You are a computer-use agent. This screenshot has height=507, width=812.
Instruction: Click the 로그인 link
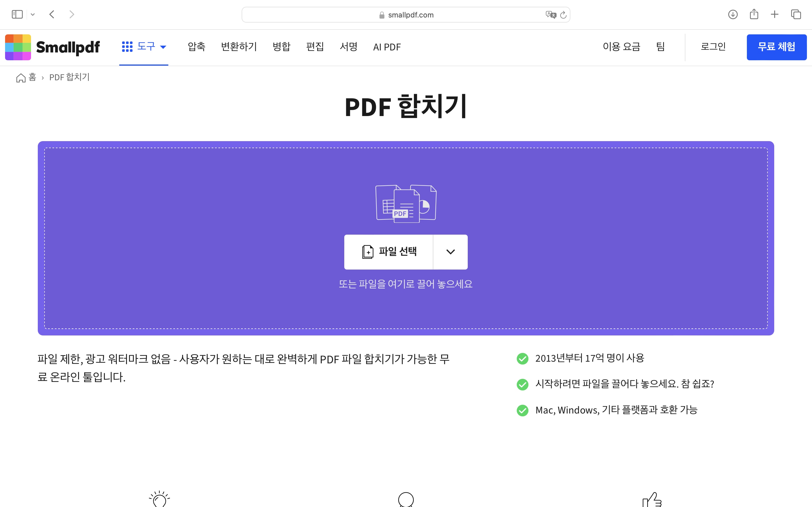click(x=713, y=46)
